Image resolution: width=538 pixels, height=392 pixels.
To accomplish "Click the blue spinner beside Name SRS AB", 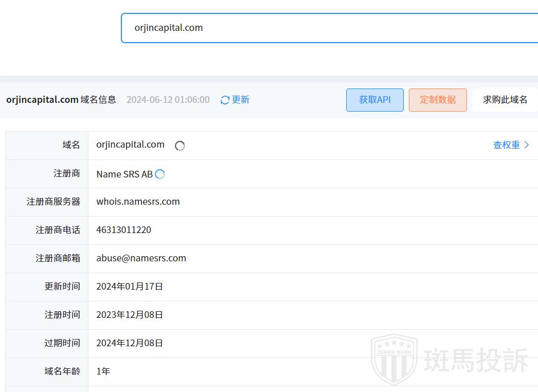I will click(160, 174).
